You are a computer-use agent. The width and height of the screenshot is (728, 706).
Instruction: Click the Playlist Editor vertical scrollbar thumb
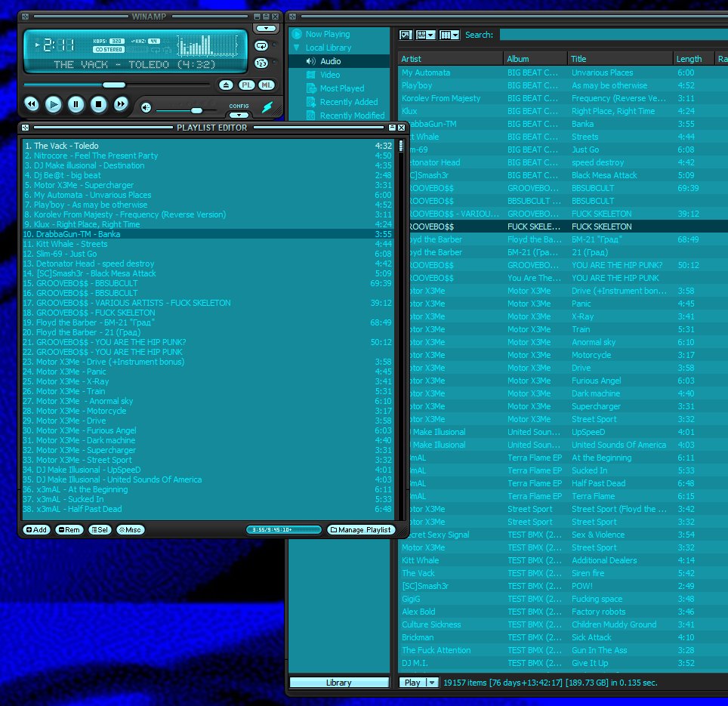coord(401,146)
